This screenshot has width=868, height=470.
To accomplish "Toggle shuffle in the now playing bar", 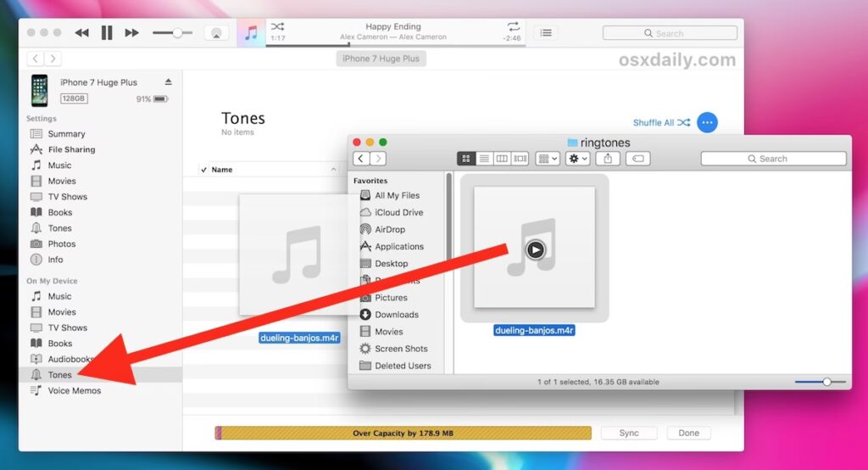I will tap(275, 27).
